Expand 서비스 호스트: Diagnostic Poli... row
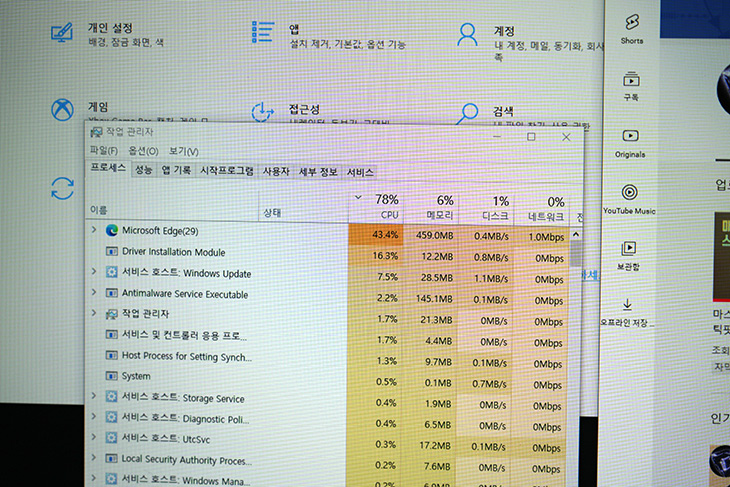 [94, 416]
